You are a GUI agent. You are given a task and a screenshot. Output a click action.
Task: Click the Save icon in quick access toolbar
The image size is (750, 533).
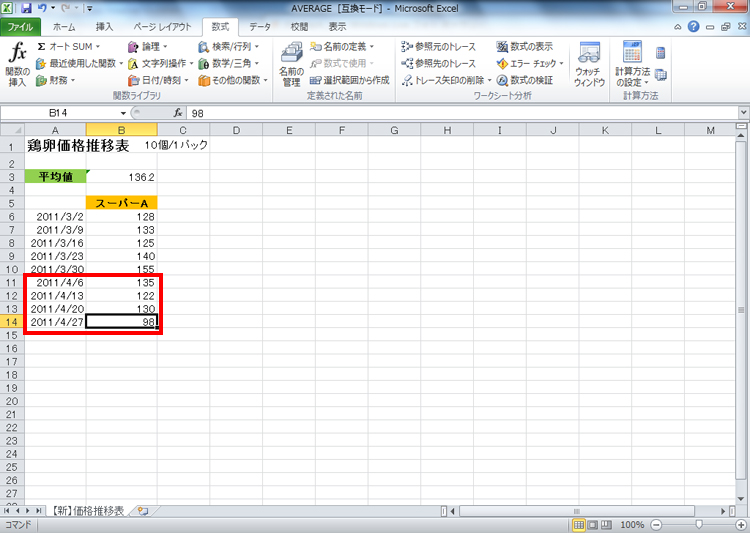tap(26, 8)
